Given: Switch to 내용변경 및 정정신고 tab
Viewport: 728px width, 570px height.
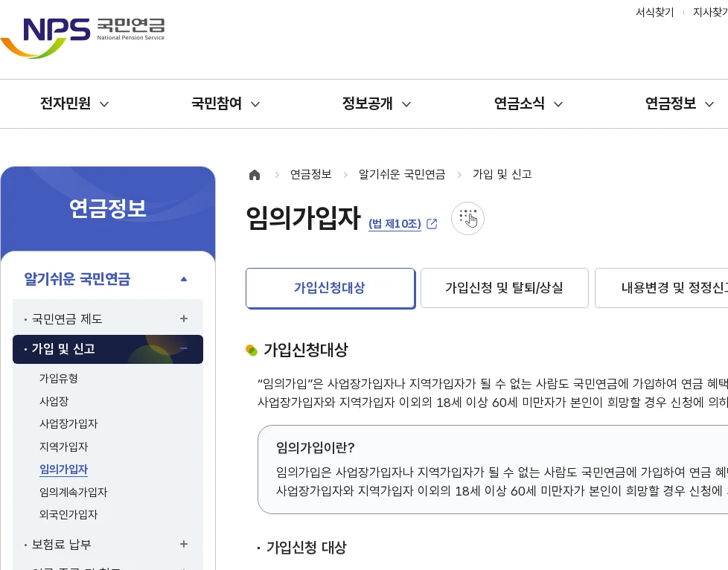Looking at the screenshot, I should pyautogui.click(x=662, y=288).
